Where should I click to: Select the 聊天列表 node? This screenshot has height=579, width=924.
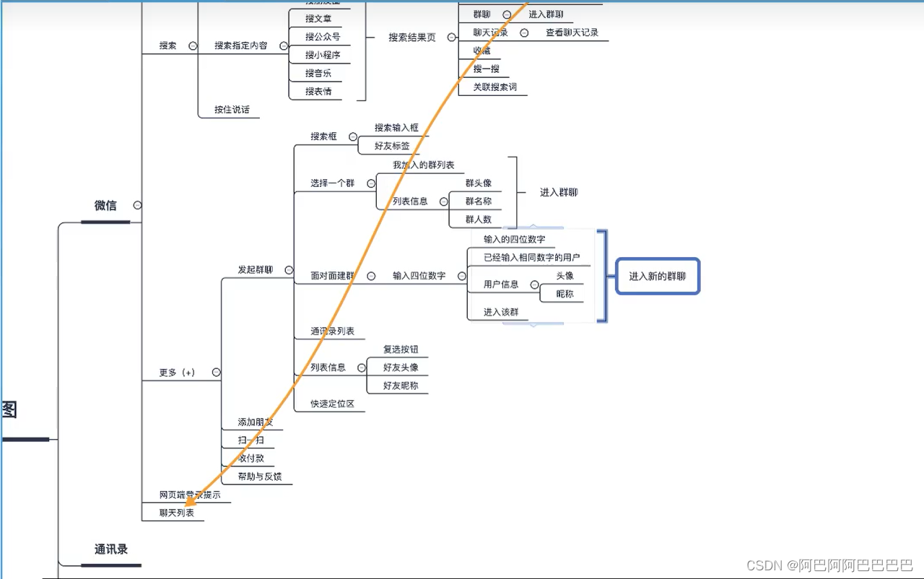click(177, 513)
